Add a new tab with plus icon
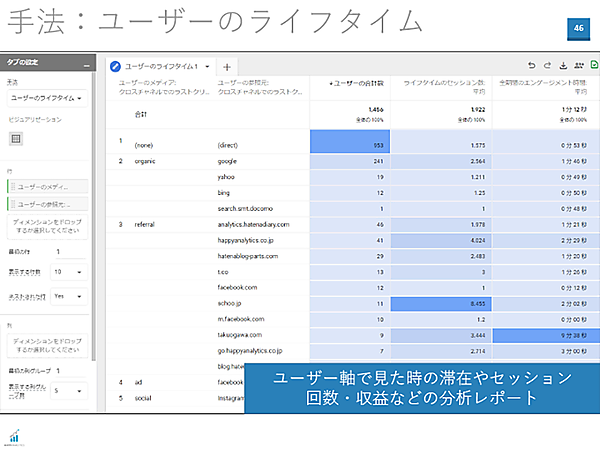The image size is (600, 450). click(x=226, y=66)
